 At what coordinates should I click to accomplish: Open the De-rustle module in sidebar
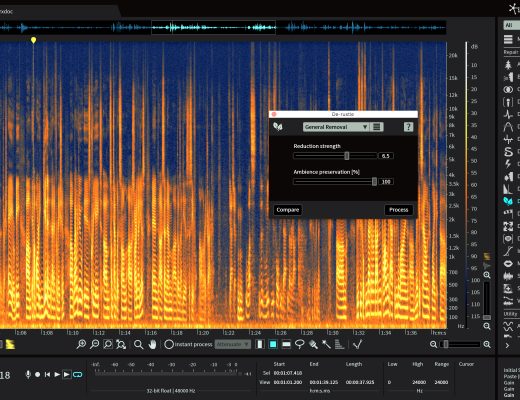coord(508,201)
